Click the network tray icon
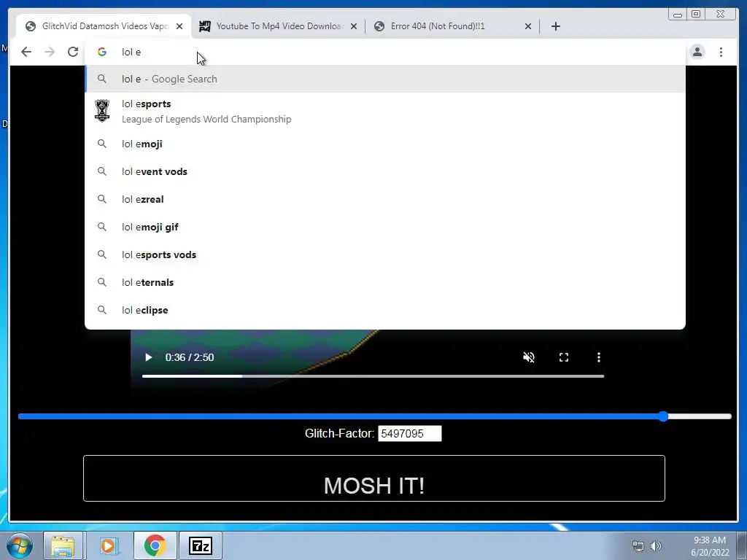 638,546
